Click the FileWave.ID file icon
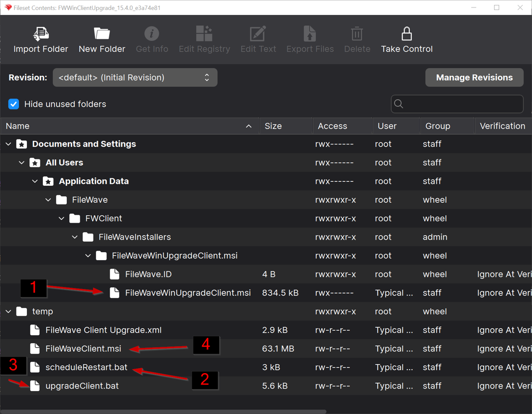This screenshot has height=414, width=532. pos(115,274)
